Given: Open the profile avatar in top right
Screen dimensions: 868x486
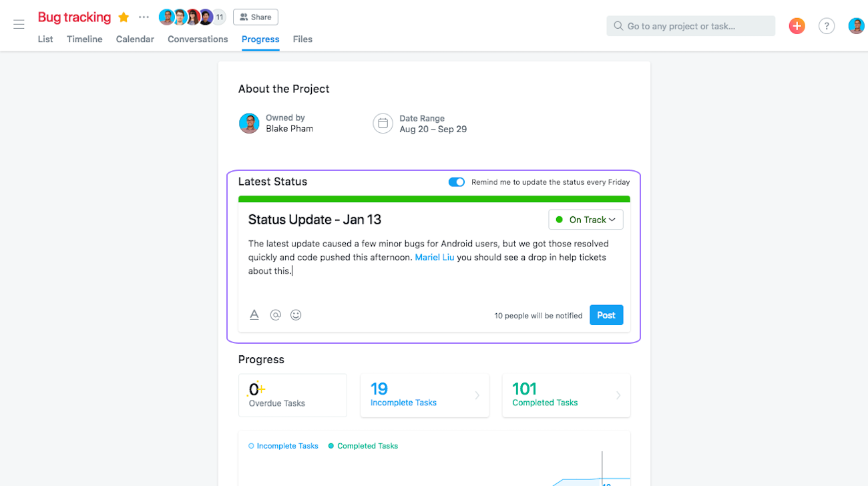Looking at the screenshot, I should [x=856, y=26].
